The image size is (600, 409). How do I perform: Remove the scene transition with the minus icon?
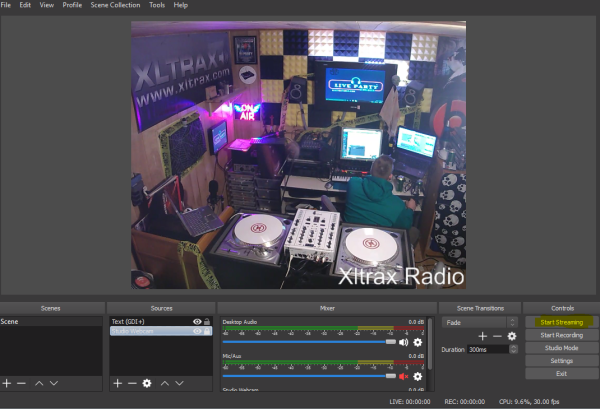[497, 336]
